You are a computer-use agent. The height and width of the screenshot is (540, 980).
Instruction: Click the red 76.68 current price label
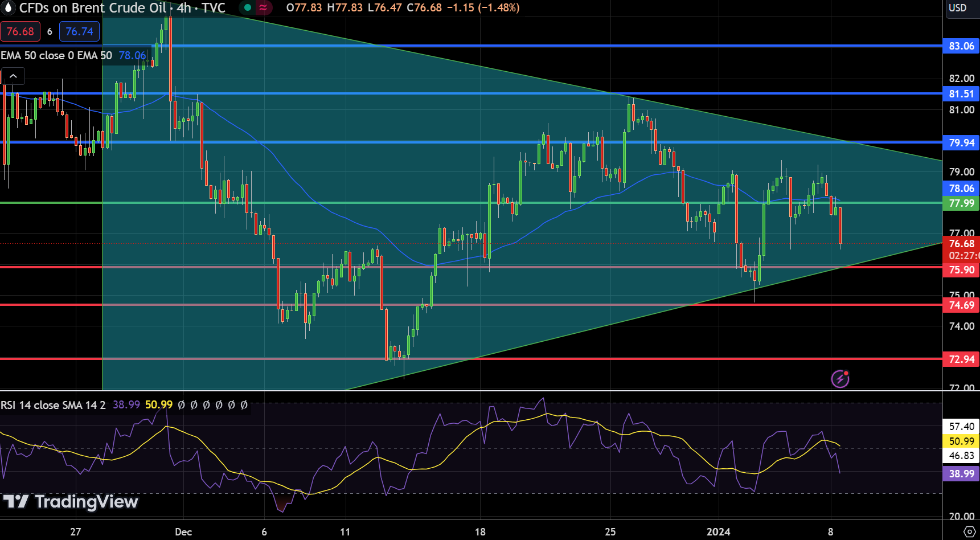[961, 244]
